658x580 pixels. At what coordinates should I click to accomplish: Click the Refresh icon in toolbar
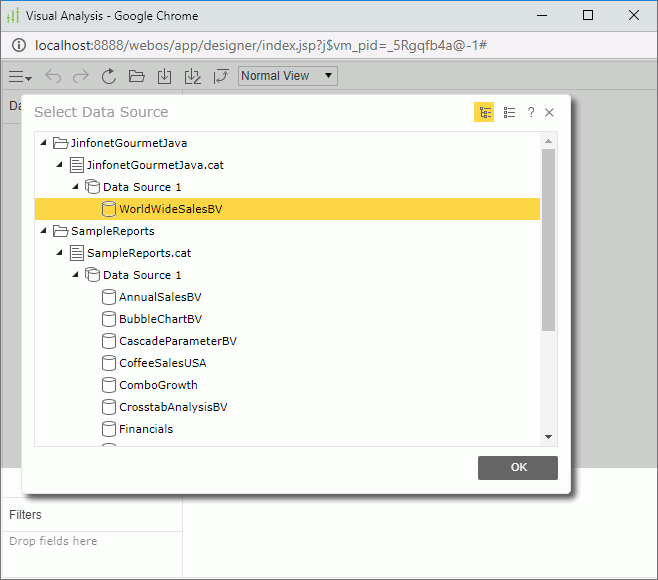pyautogui.click(x=109, y=76)
